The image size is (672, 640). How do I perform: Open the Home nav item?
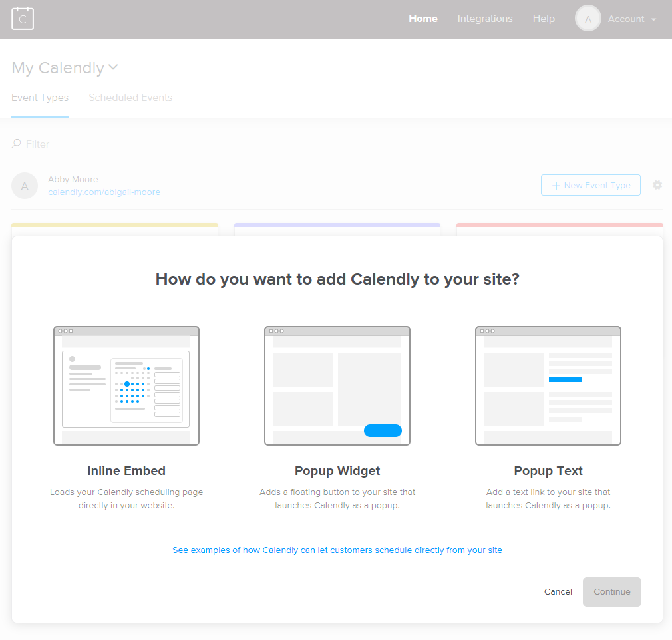click(423, 19)
